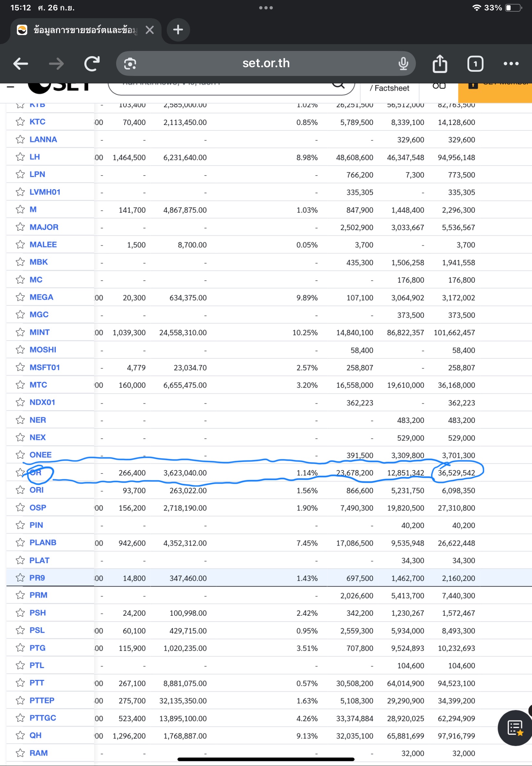Tap the set.or.th address bar
Screen dimensions: 532x766
(x=266, y=63)
